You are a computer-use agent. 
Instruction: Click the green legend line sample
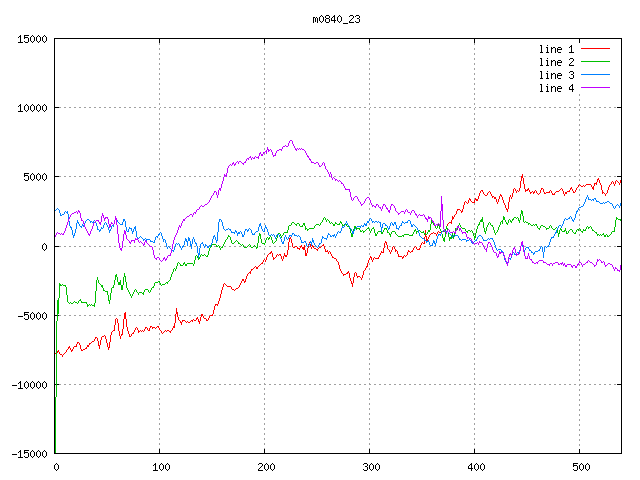click(596, 62)
